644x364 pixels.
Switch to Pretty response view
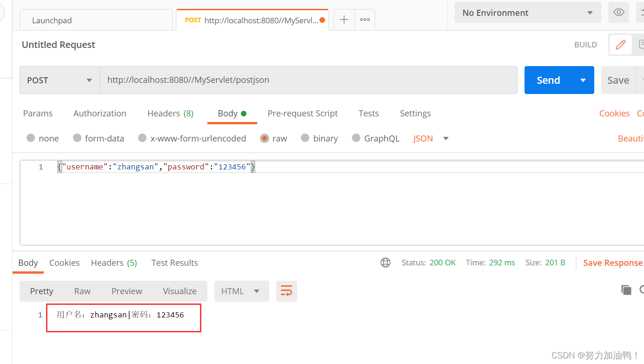click(42, 291)
